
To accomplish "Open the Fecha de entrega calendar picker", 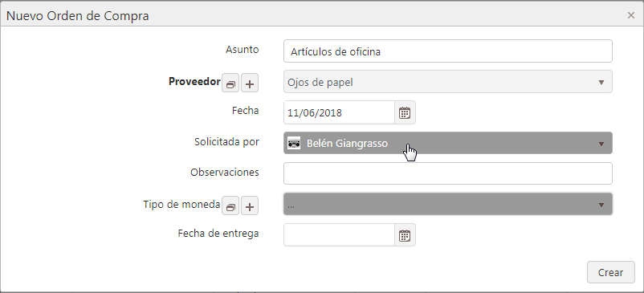I will click(x=405, y=235).
